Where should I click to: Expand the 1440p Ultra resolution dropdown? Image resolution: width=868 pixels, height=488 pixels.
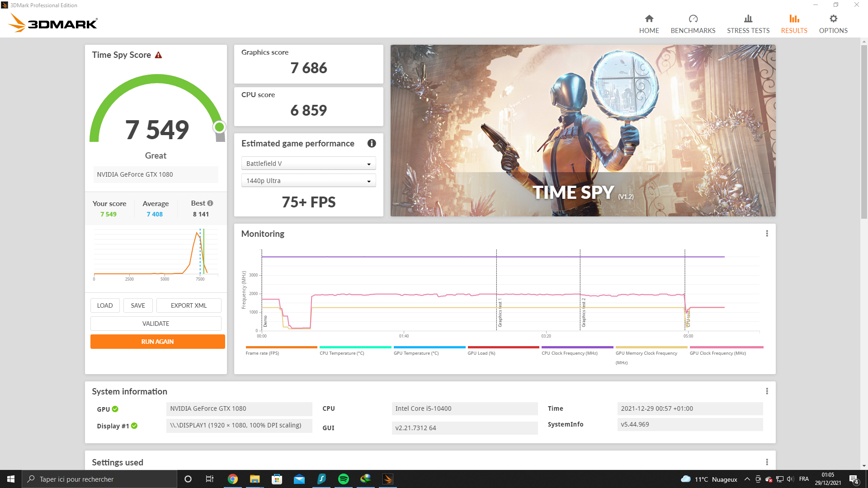point(309,181)
